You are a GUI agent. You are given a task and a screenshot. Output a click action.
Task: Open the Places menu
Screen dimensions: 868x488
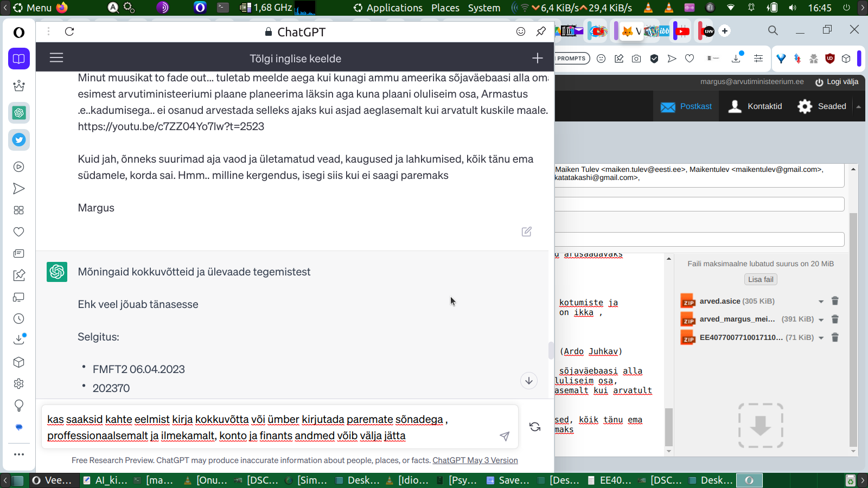(445, 8)
